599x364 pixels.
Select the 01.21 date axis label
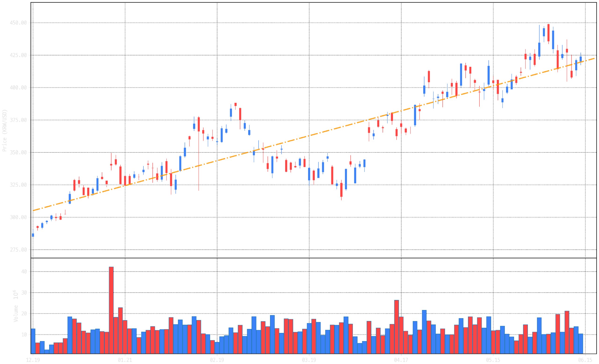click(x=125, y=360)
